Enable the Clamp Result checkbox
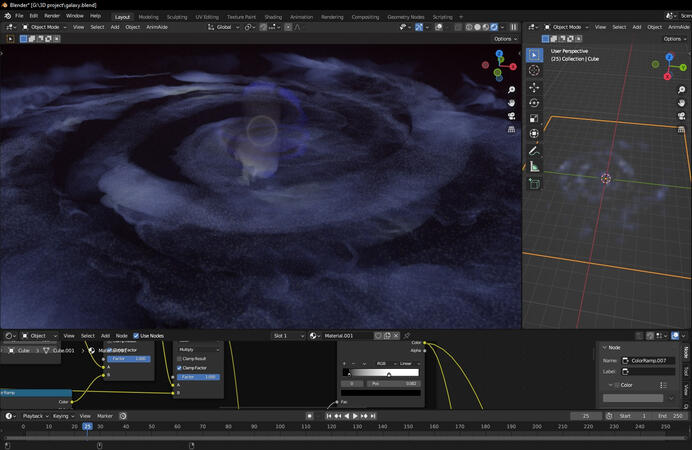The width and height of the screenshot is (692, 450). [x=177, y=358]
